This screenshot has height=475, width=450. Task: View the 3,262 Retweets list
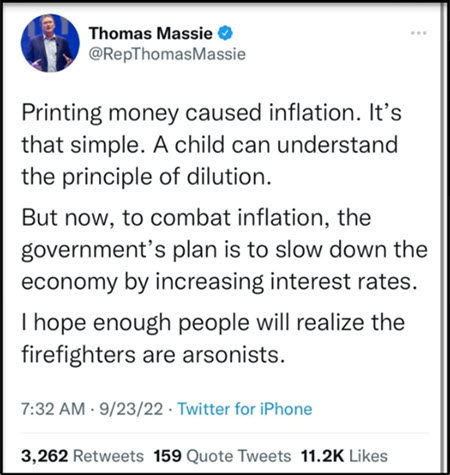click(82, 456)
